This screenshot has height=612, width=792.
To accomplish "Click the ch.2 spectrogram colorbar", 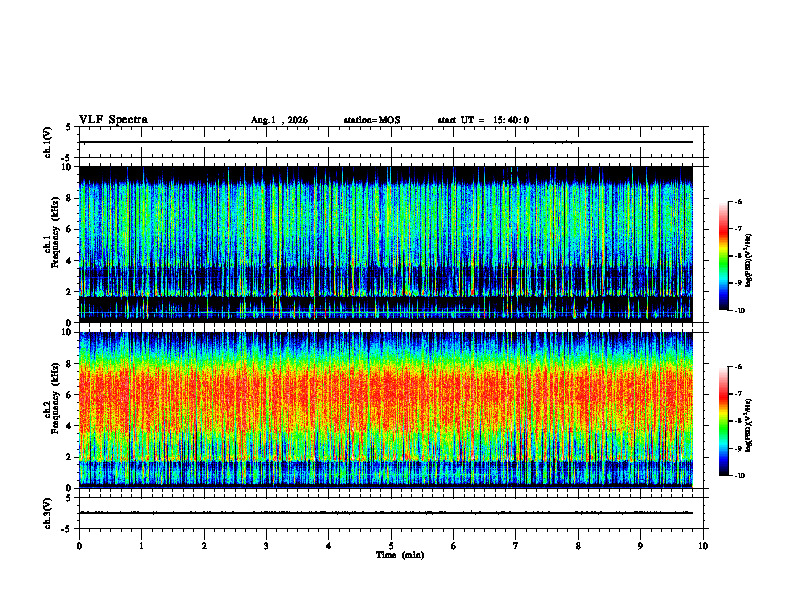I will [723, 421].
